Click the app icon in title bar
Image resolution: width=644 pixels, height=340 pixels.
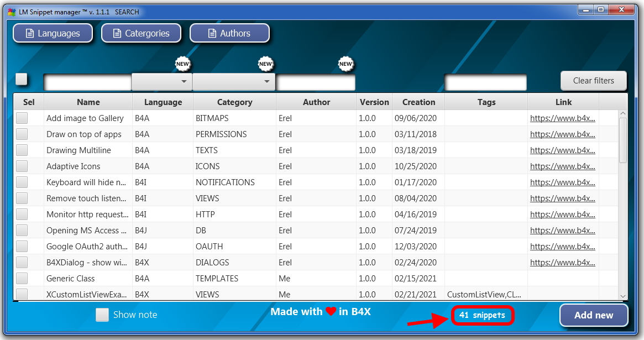click(12, 12)
